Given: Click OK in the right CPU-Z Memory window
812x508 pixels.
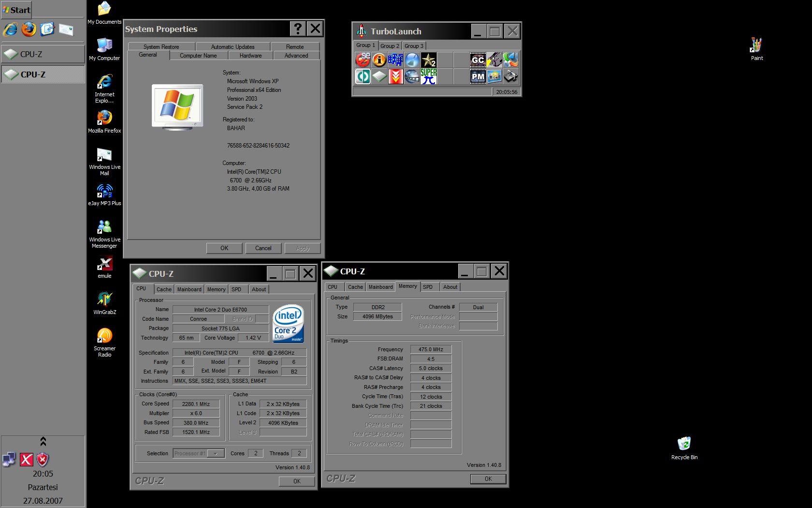Looking at the screenshot, I should 488,479.
